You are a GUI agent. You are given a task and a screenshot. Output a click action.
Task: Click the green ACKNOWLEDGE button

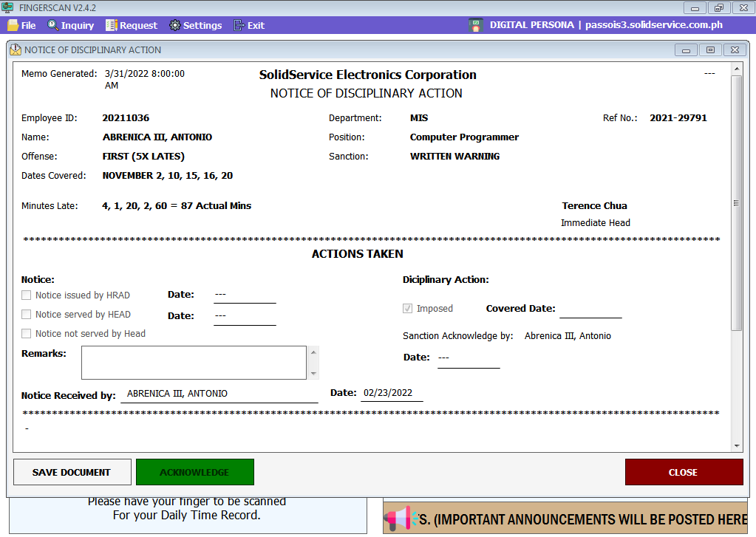tap(195, 472)
